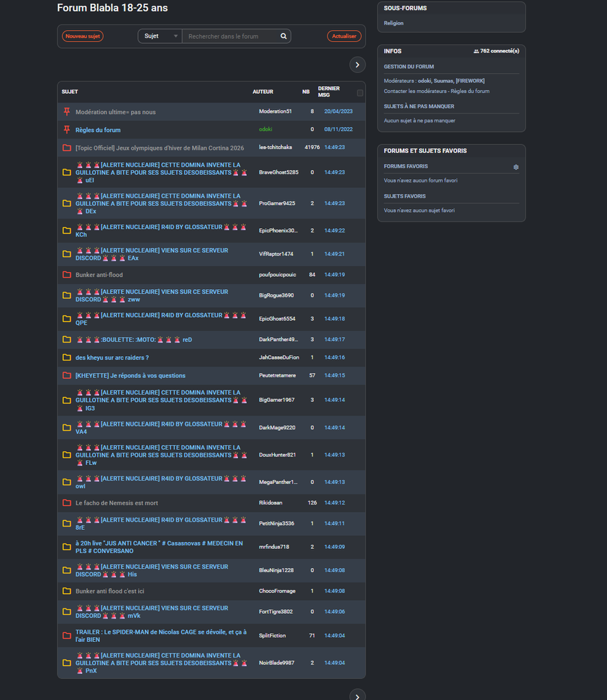607x700 pixels.
Task: Focus the 'Rechercher dans le forum' field
Action: [231, 36]
